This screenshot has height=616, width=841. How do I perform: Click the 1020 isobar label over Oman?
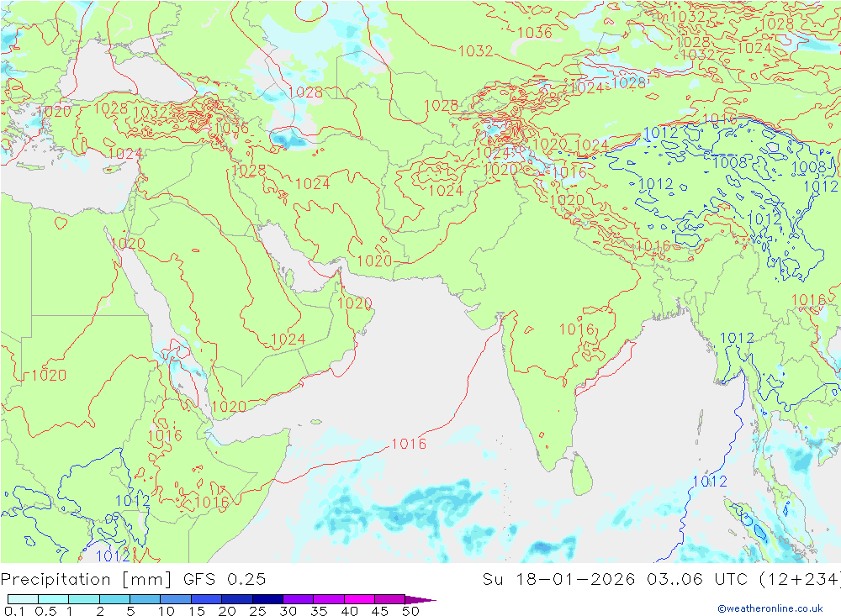(x=355, y=303)
